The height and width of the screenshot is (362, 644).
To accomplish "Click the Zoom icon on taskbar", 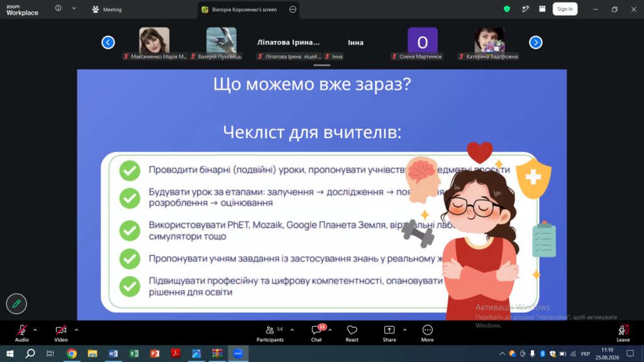I will 238,353.
